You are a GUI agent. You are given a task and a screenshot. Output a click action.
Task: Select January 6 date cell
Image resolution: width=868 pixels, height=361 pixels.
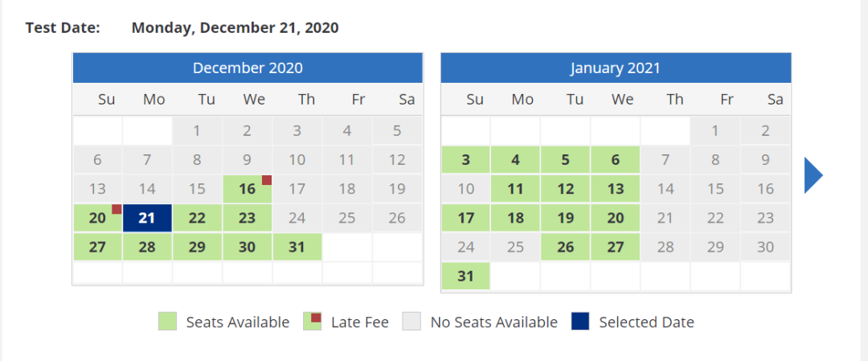[x=616, y=160]
